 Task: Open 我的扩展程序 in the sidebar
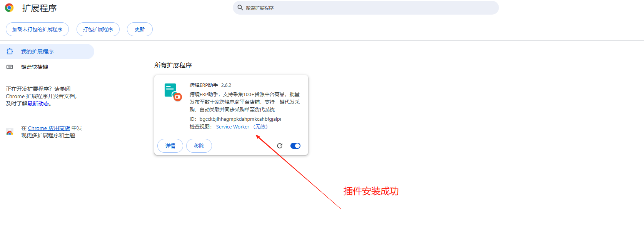pyautogui.click(x=47, y=52)
